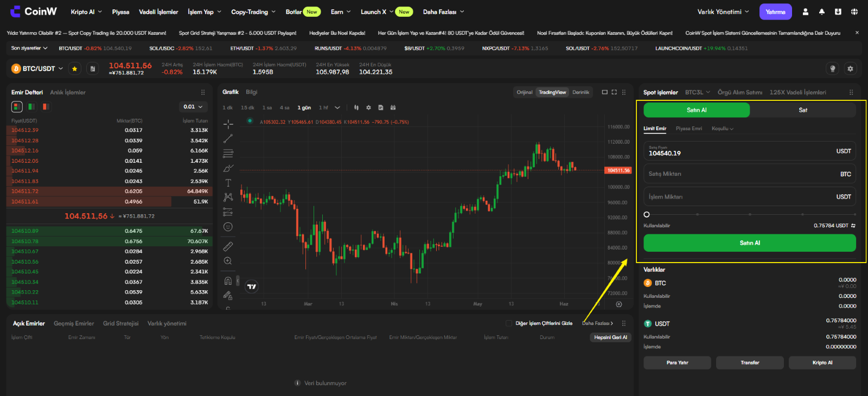Viewport: 868px width, 396px height.
Task: Switch chart mode to Derinlik
Action: 580,92
